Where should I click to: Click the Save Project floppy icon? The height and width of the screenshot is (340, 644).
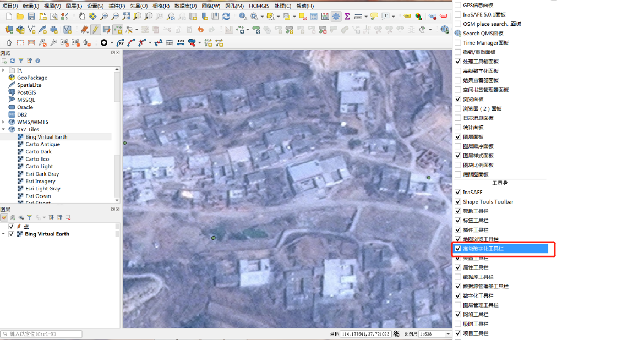[31, 17]
